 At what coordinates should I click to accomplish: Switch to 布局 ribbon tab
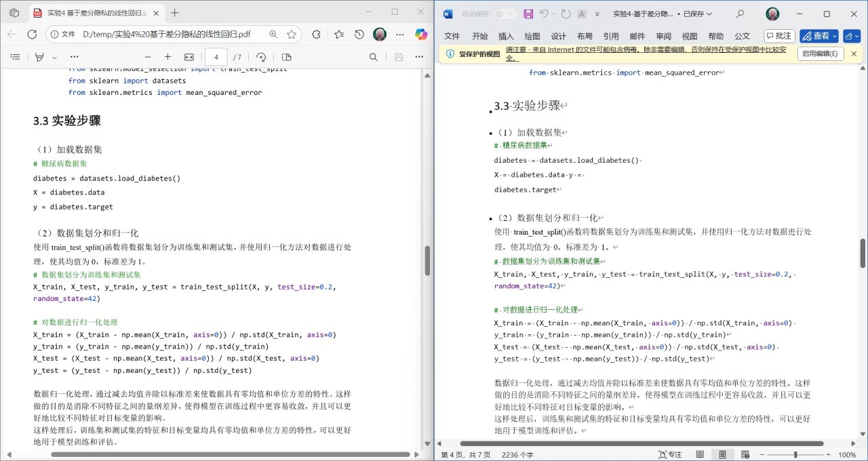tap(585, 36)
